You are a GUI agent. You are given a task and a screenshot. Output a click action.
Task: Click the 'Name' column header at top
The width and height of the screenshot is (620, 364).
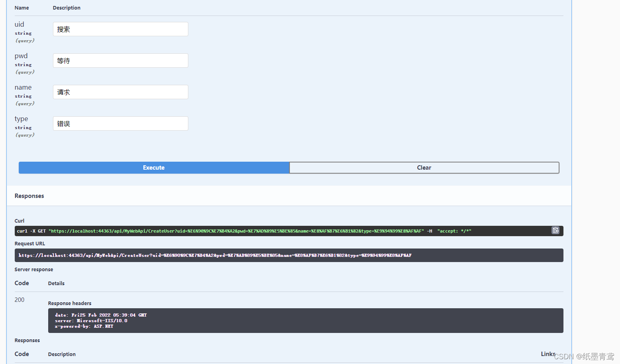pos(22,8)
